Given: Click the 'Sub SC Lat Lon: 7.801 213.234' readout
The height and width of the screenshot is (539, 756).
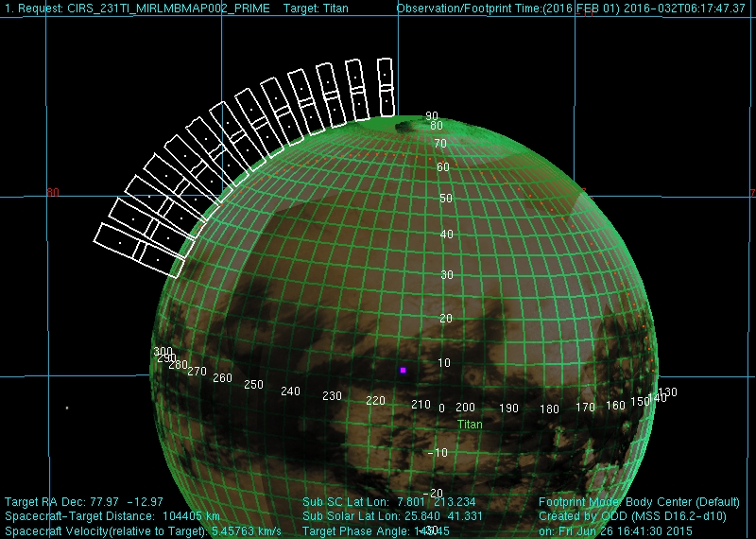Looking at the screenshot, I should pos(389,502).
